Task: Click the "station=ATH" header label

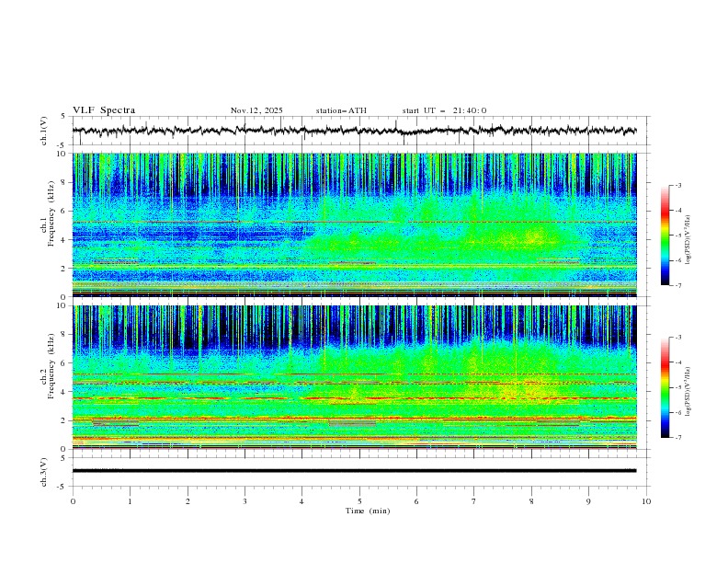Action: click(341, 110)
